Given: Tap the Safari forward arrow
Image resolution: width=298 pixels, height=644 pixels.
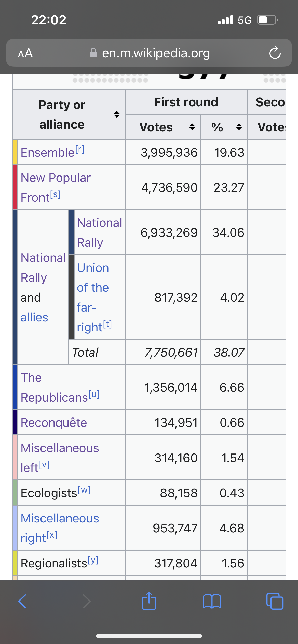Looking at the screenshot, I should pyautogui.click(x=87, y=601).
